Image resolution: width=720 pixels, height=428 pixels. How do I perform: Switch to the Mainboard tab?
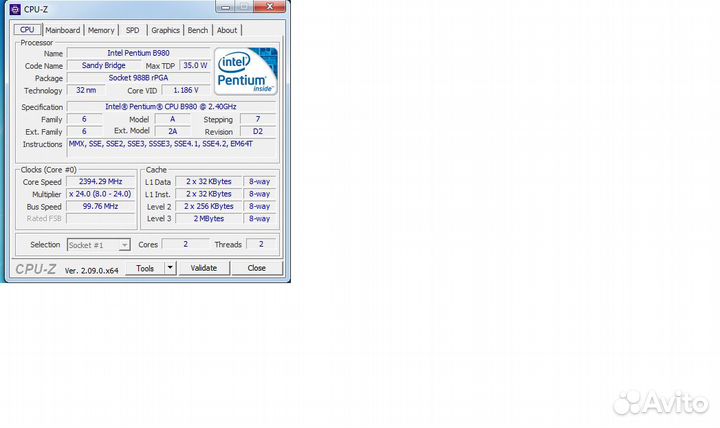[x=62, y=30]
